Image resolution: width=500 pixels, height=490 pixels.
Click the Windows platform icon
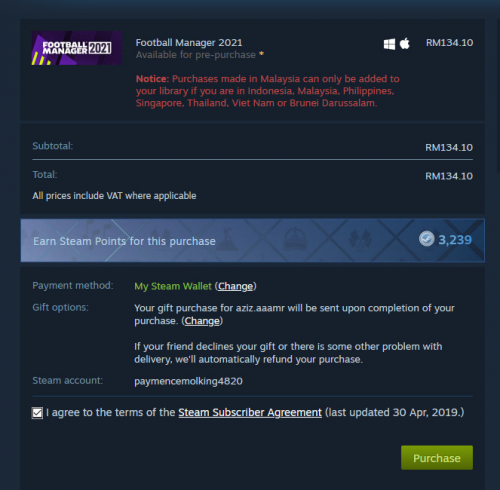(389, 44)
